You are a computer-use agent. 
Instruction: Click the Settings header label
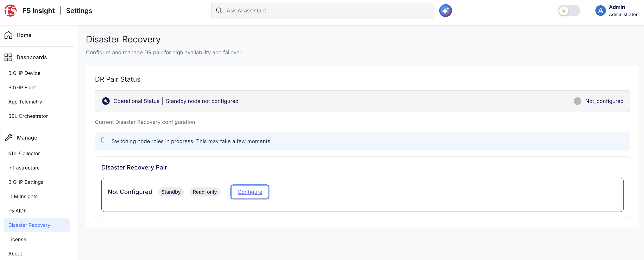(79, 11)
